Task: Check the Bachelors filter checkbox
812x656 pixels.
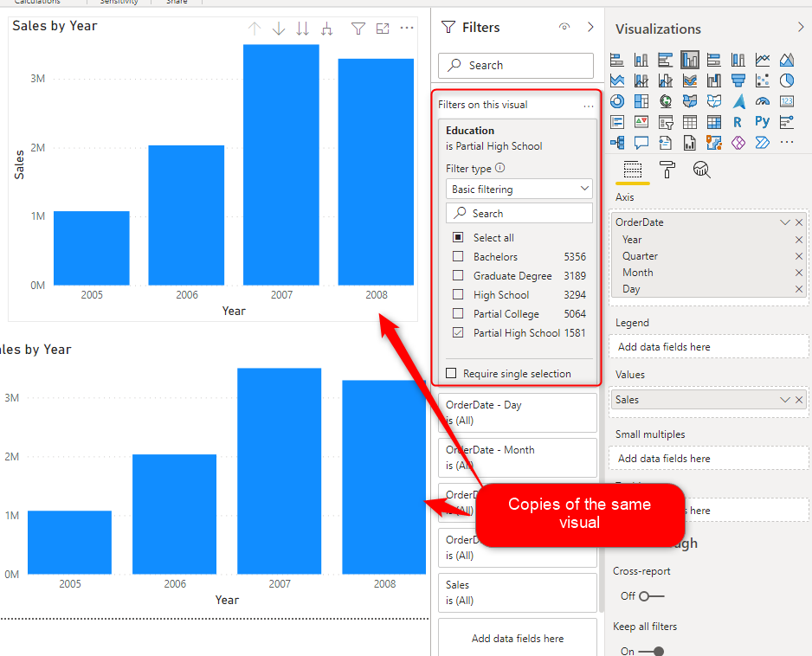Action: [x=458, y=257]
